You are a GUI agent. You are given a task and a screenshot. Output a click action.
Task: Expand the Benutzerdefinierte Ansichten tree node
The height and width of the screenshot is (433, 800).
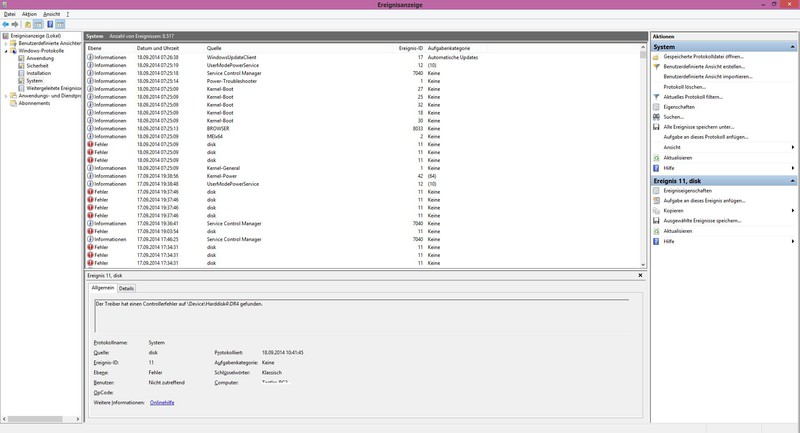[x=6, y=44]
